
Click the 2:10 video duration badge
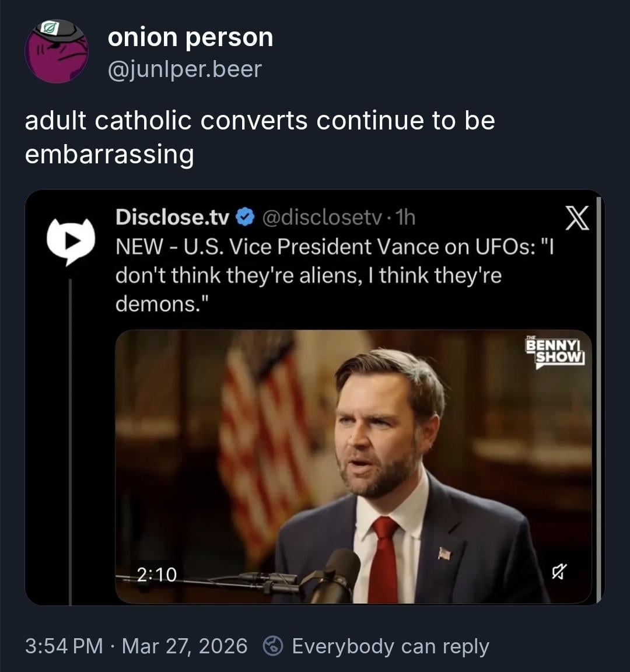click(x=157, y=575)
